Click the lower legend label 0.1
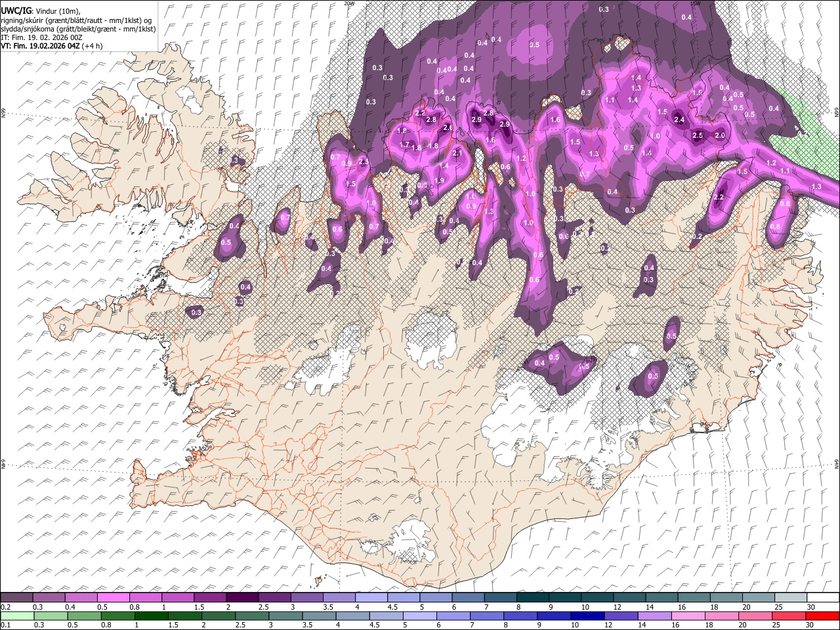Viewport: 840px width, 630px height. [x=5, y=625]
